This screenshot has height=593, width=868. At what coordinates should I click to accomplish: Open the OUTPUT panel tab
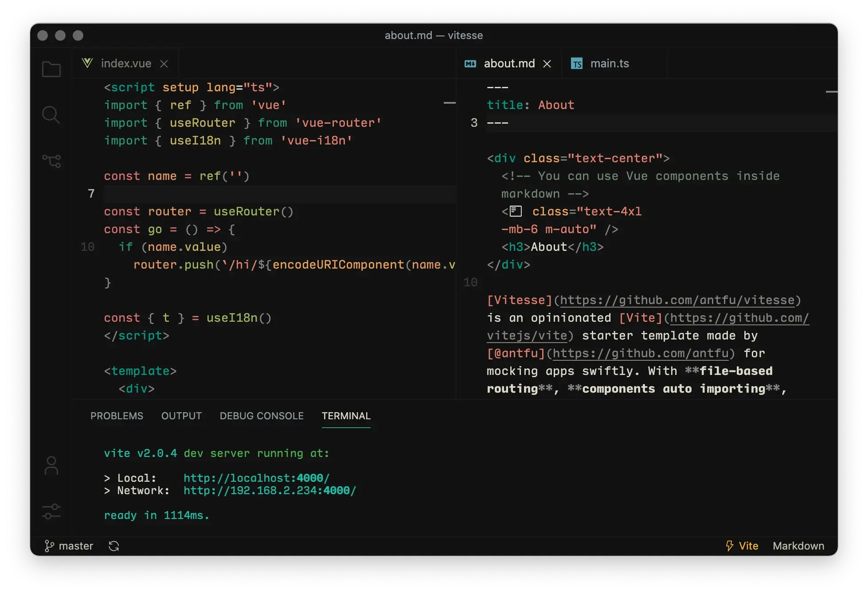click(x=181, y=416)
